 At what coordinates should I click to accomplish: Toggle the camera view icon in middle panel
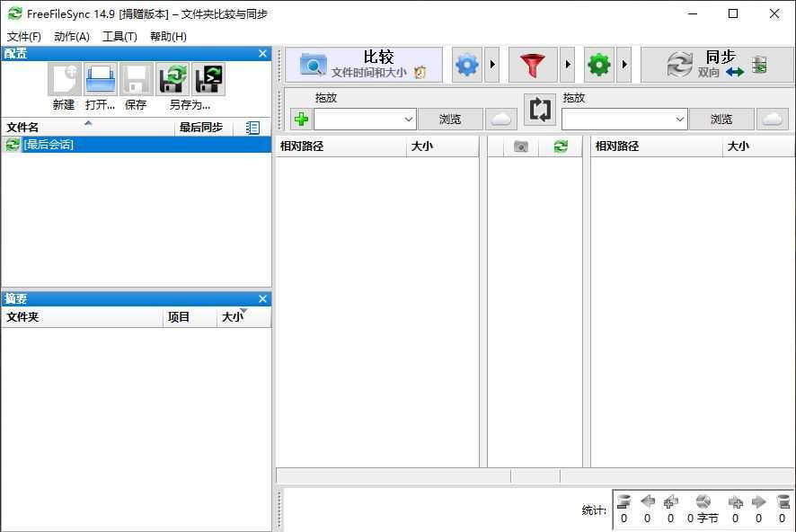(x=521, y=146)
